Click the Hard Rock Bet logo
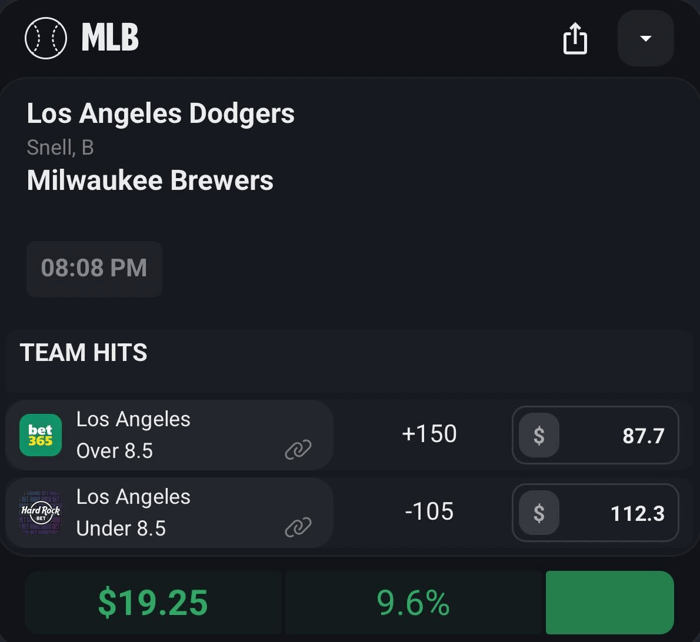700x642 pixels. (41, 512)
